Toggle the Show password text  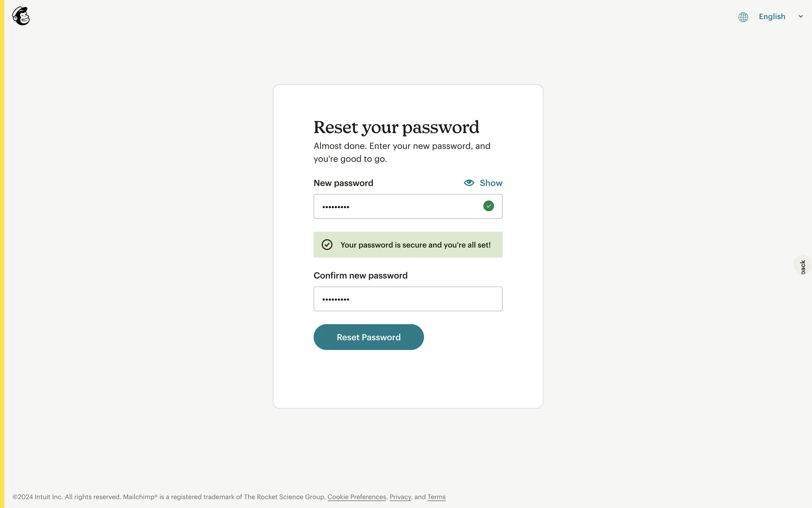491,183
